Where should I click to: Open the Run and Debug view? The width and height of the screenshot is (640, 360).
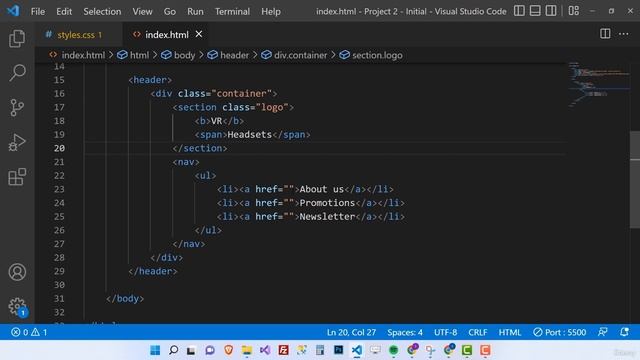click(17, 142)
